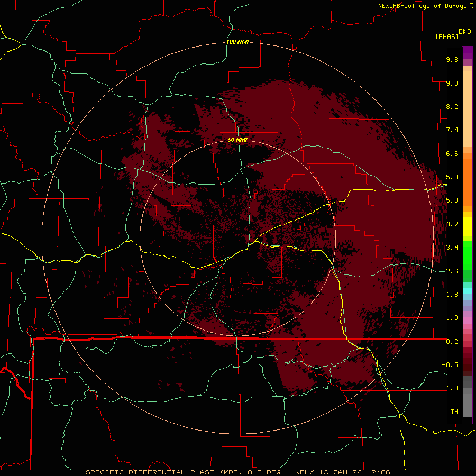This screenshot has height=476, width=476.
Task: Click the purple swatch atop the color bar
Action: coord(467,53)
